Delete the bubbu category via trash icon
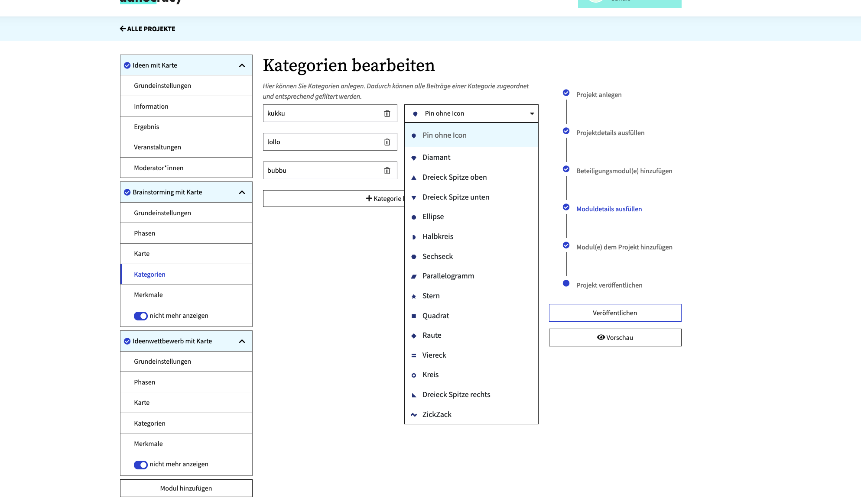This screenshot has height=504, width=861. pyautogui.click(x=387, y=170)
